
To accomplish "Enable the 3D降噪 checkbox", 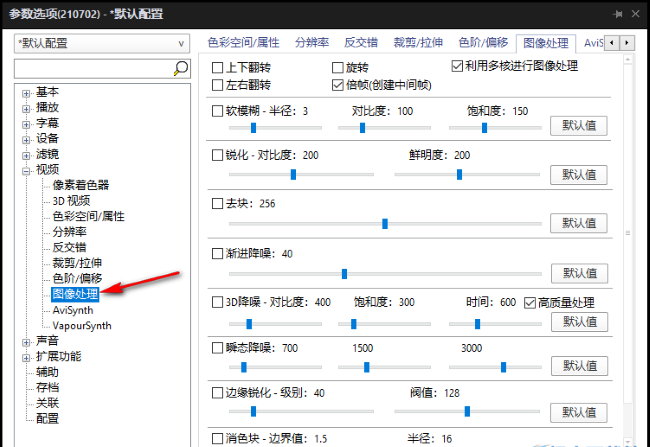I will (219, 302).
